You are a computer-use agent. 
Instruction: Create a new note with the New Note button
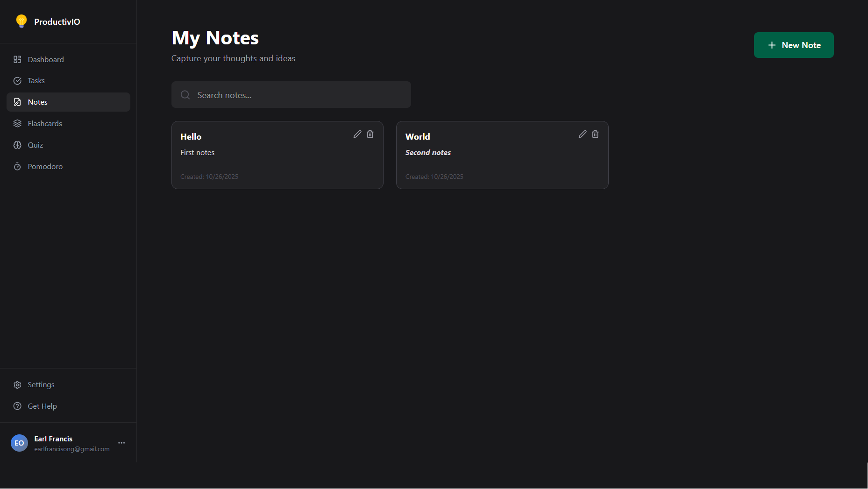click(x=793, y=45)
